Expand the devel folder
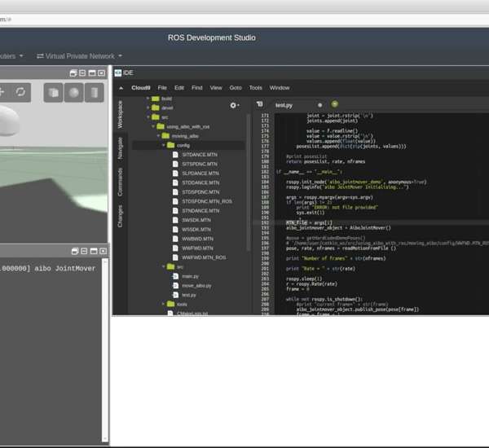 [148, 108]
